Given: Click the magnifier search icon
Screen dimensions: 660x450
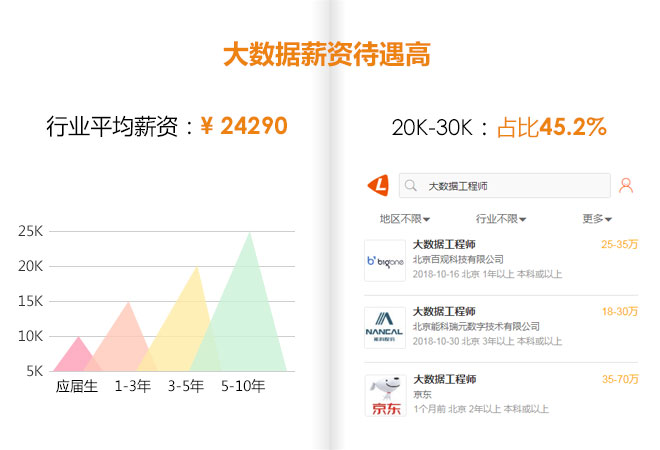Looking at the screenshot, I should [x=410, y=186].
